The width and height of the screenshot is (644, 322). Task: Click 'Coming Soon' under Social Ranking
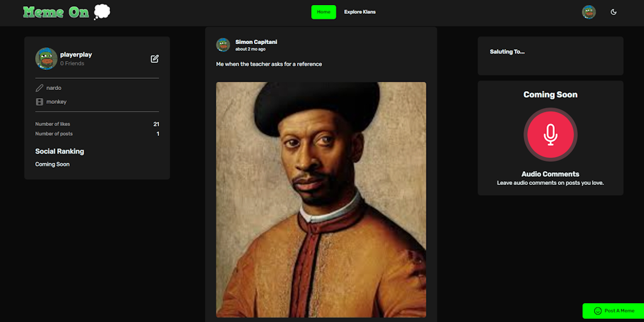52,164
